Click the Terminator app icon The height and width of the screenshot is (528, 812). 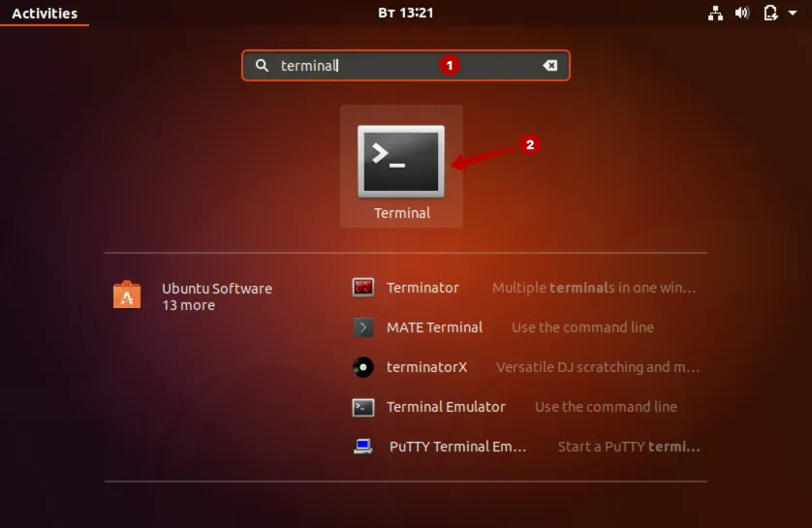363,288
